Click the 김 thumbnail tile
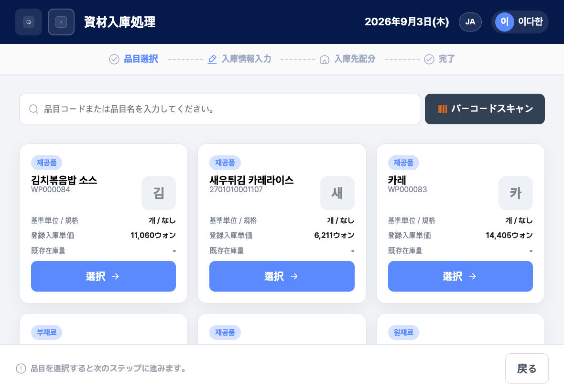 coord(159,193)
